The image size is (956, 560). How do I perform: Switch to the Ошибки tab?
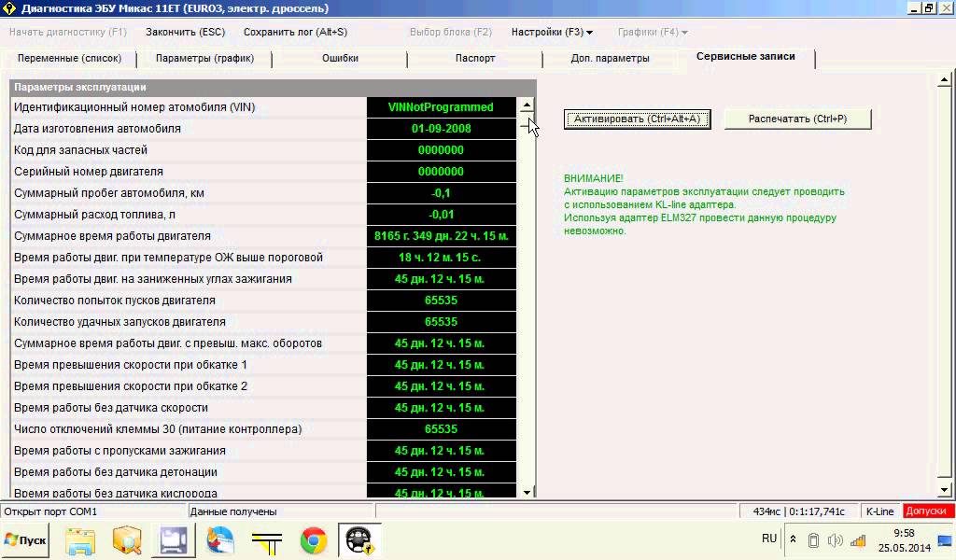[340, 58]
